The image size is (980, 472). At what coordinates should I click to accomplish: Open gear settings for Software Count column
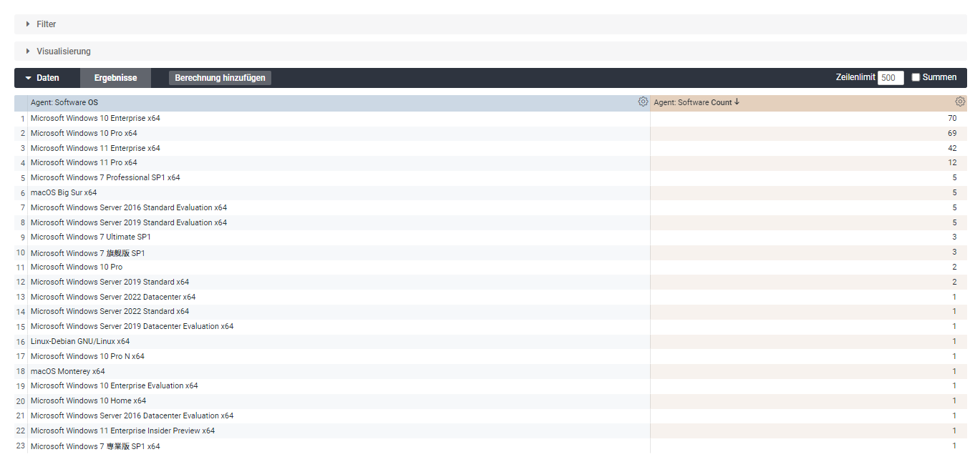(x=960, y=102)
